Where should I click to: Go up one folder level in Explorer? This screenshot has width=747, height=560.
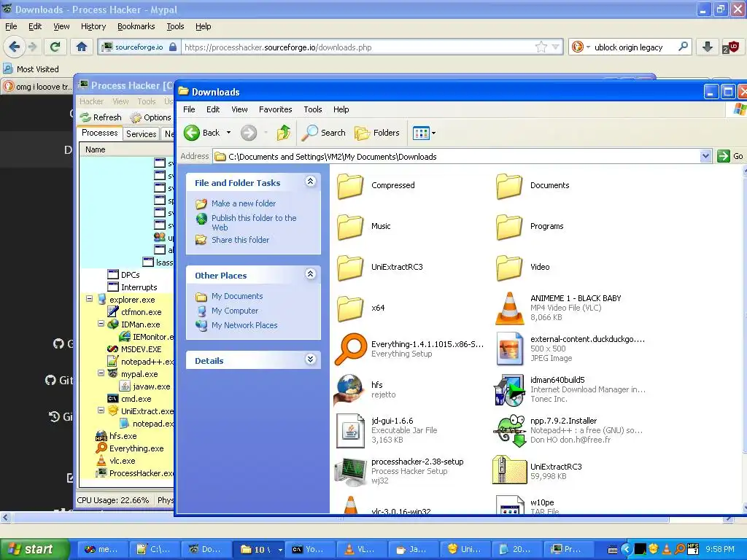(284, 133)
